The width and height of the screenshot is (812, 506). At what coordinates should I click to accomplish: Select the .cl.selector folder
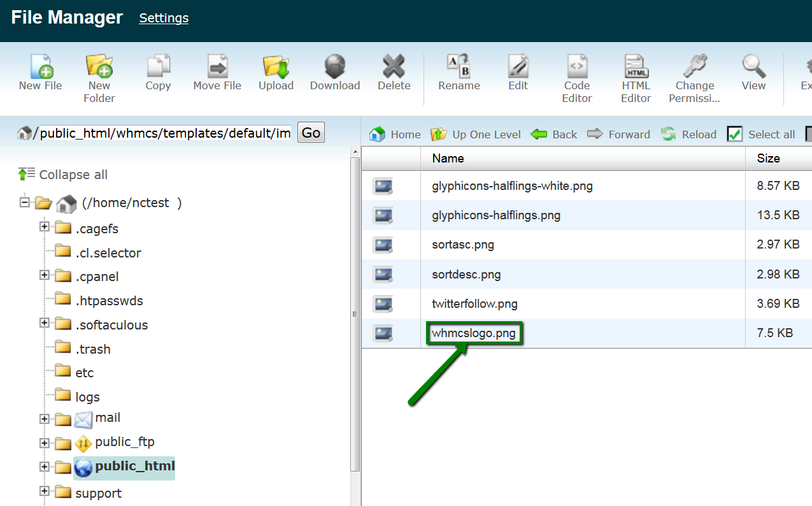pyautogui.click(x=108, y=253)
